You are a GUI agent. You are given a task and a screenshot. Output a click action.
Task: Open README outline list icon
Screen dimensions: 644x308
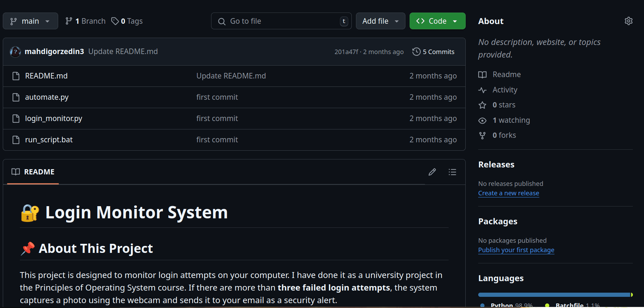pos(452,172)
